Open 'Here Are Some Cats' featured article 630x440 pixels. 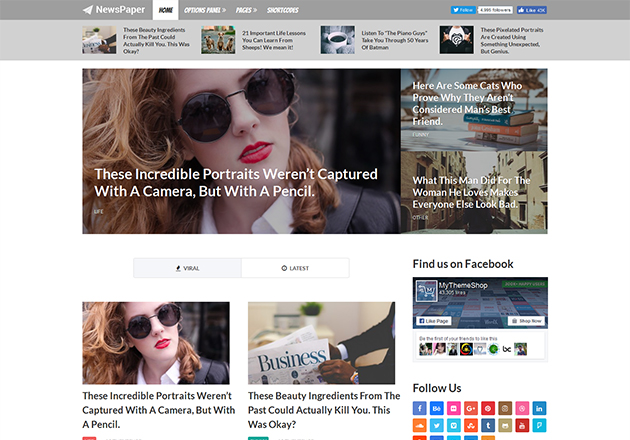tap(467, 103)
